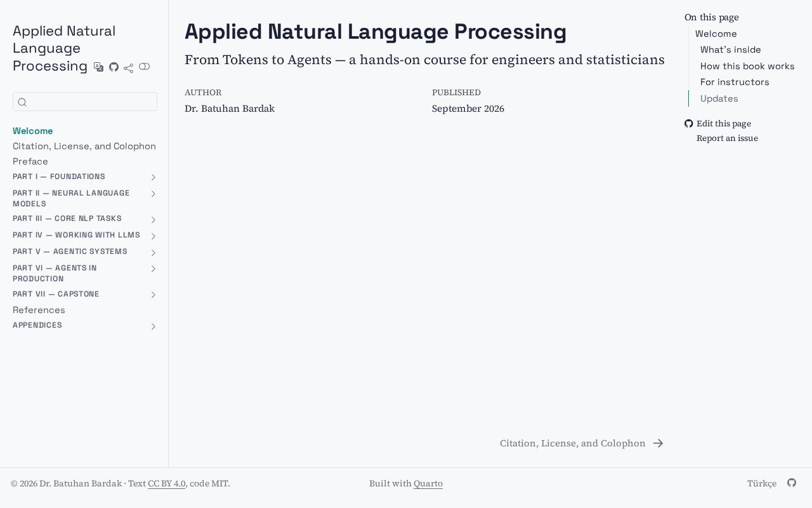Open the CC BY 4.0 license link

167,483
